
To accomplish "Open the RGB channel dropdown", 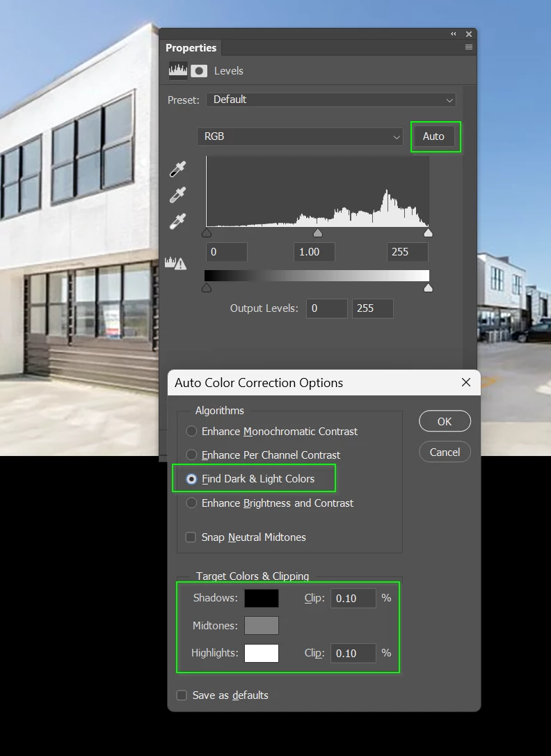I will 300,136.
